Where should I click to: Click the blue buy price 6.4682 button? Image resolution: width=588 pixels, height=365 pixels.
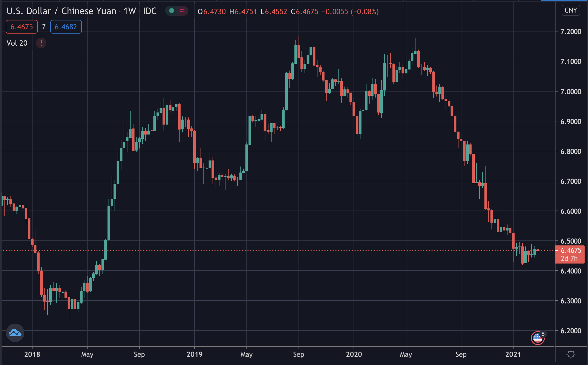66,27
